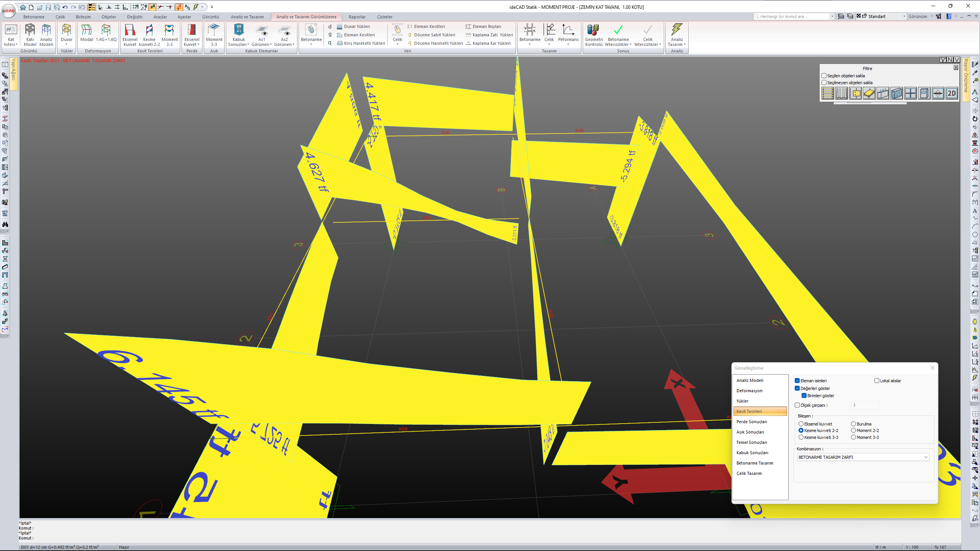Image resolution: width=980 pixels, height=551 pixels.
Task: Select Burulma component radio
Action: click(x=853, y=424)
